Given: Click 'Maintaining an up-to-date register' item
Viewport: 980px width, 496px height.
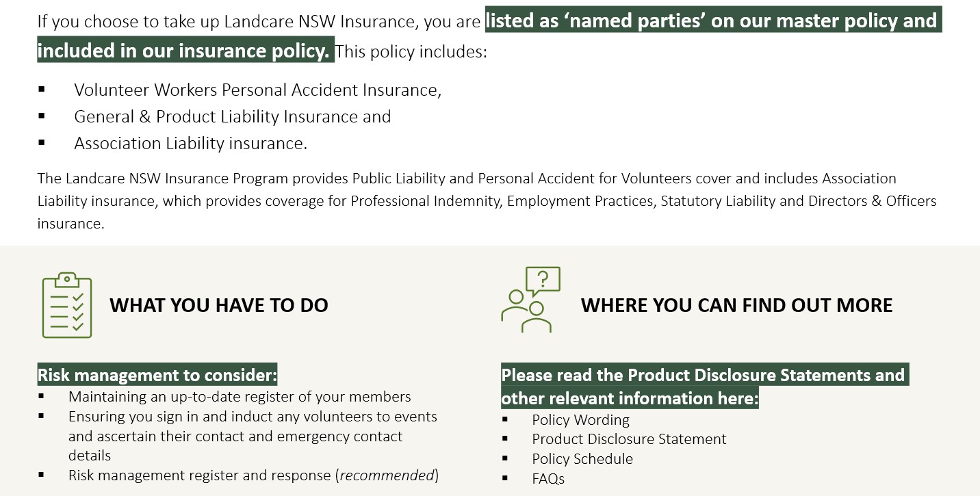Looking at the screenshot, I should pos(240,397).
